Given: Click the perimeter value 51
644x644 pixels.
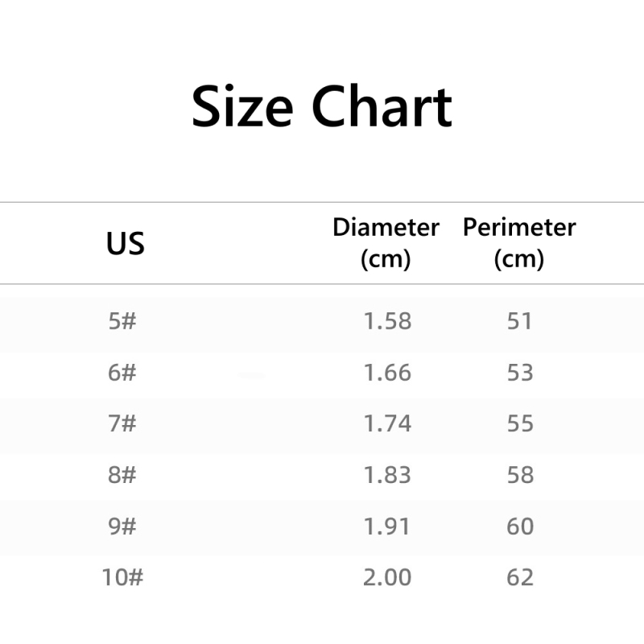Looking at the screenshot, I should pyautogui.click(x=520, y=321).
